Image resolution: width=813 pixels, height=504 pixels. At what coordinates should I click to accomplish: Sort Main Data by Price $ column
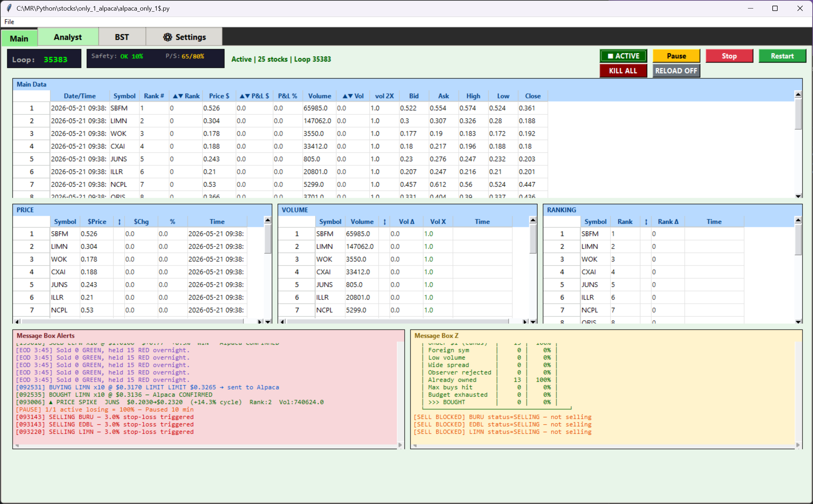219,96
